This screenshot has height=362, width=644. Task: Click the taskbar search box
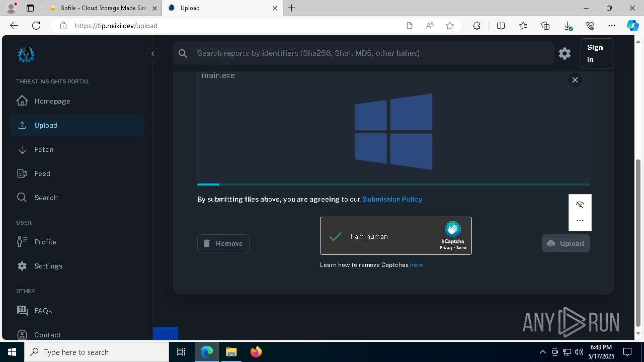point(97,352)
